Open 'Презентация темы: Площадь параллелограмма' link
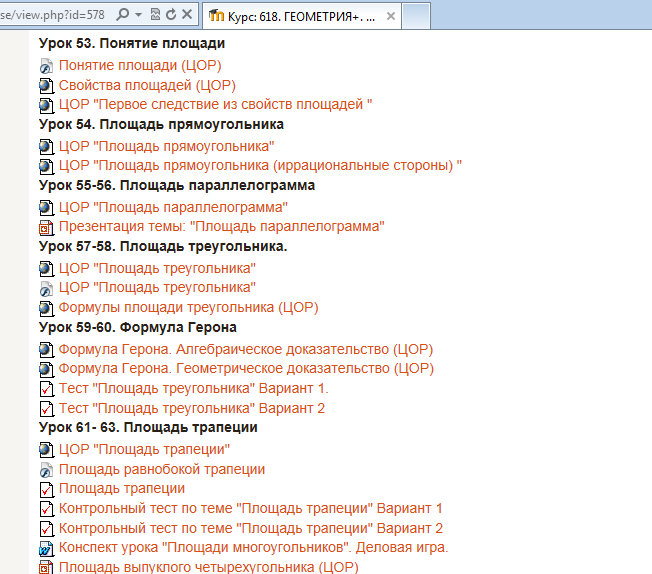652x574 pixels. 222,226
